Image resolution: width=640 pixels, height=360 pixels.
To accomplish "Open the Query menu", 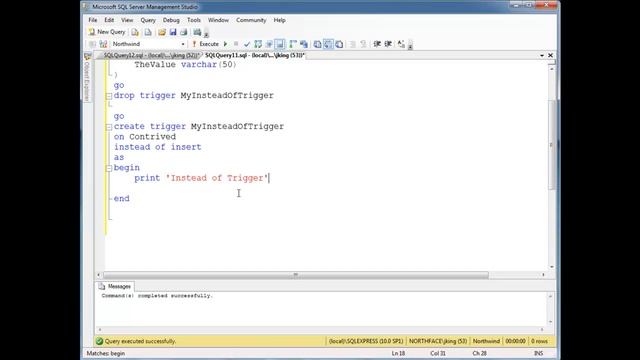I will [x=148, y=20].
